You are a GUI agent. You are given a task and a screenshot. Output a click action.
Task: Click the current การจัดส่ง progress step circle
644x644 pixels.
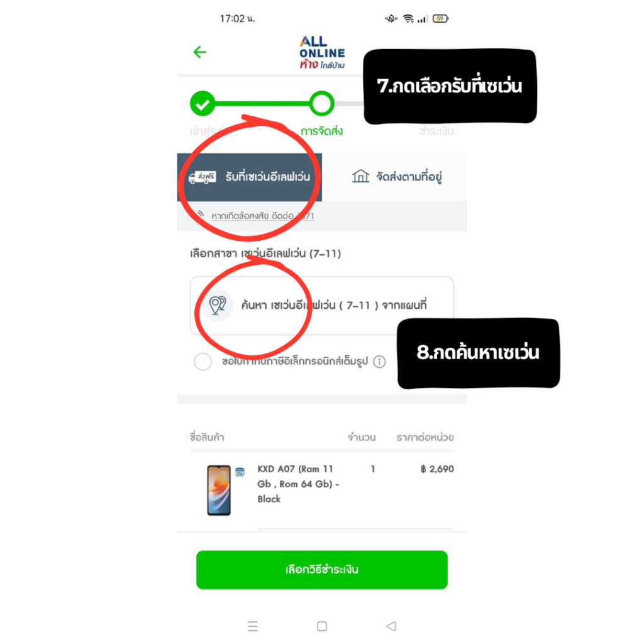coord(321,104)
